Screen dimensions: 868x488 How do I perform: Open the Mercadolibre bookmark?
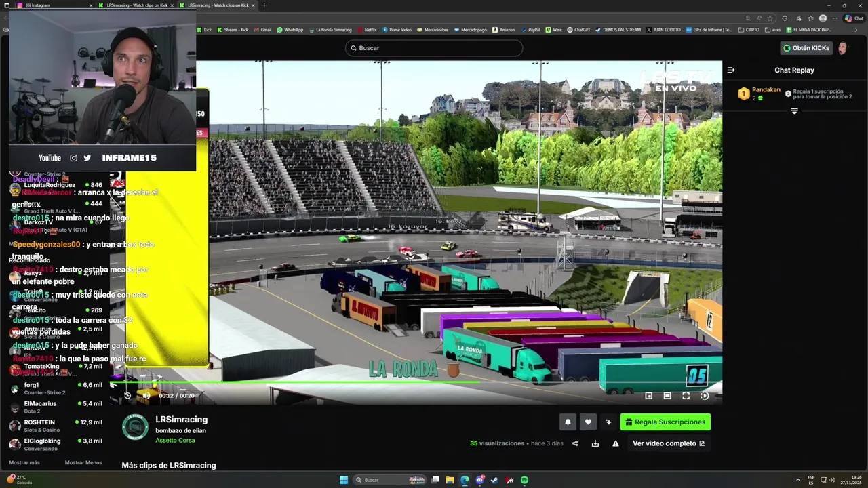(433, 30)
